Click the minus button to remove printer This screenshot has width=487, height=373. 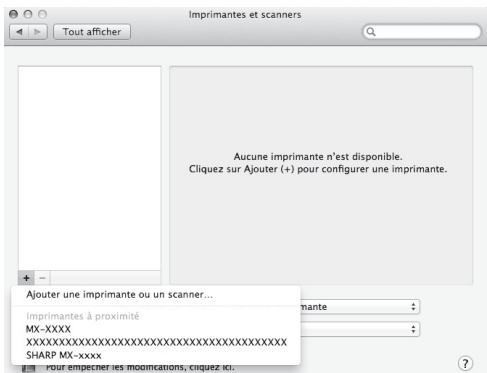[x=42, y=278]
